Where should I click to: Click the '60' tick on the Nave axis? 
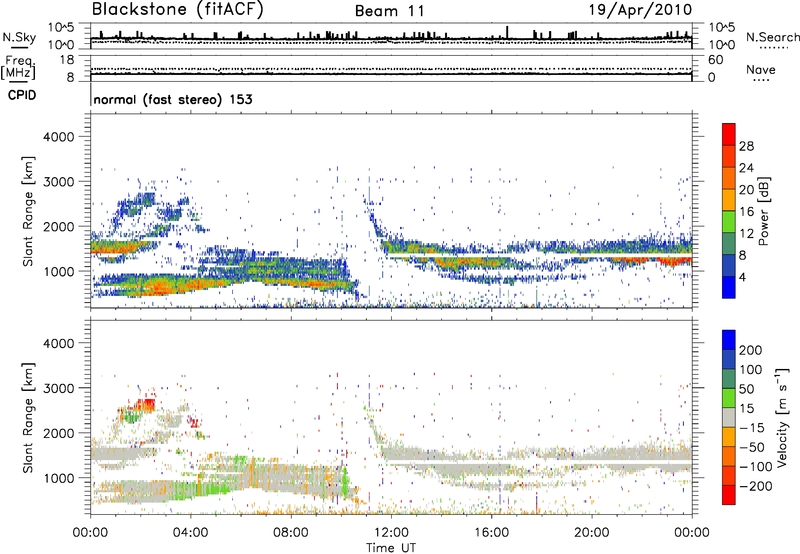coord(715,60)
